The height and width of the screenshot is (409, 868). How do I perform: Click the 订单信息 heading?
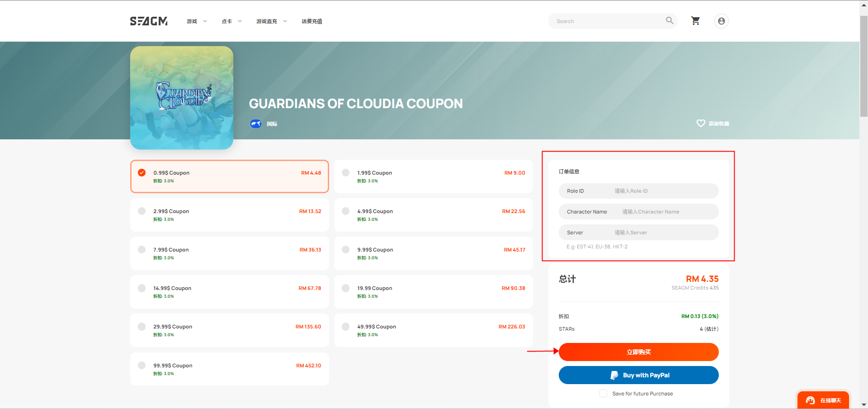point(569,171)
